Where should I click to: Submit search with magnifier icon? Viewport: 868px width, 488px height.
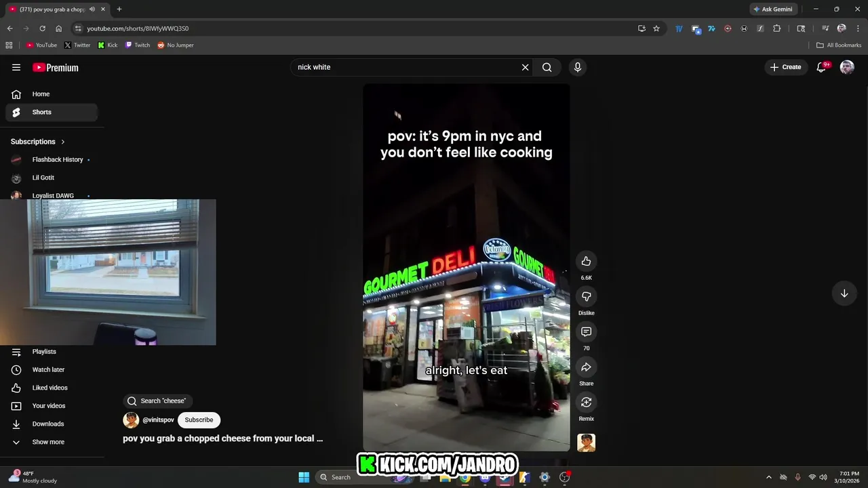tap(547, 67)
